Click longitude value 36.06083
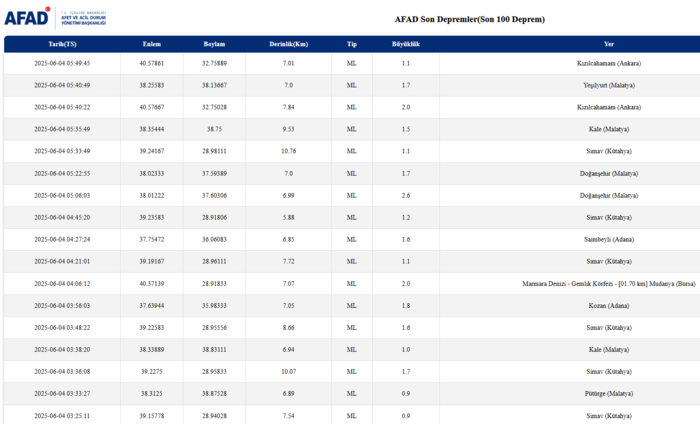700x424 pixels. pos(214,239)
